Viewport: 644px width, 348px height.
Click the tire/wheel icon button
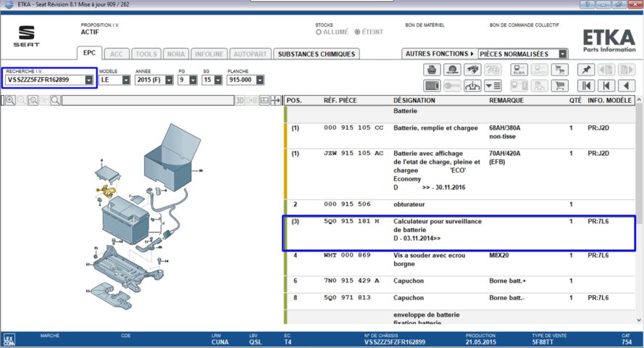pyautogui.click(x=452, y=70)
